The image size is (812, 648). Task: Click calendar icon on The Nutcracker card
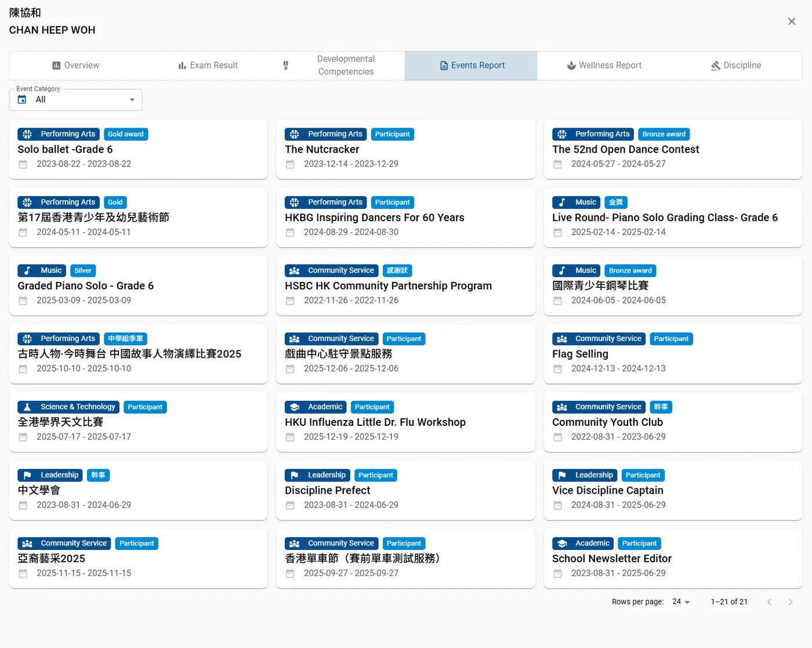290,164
